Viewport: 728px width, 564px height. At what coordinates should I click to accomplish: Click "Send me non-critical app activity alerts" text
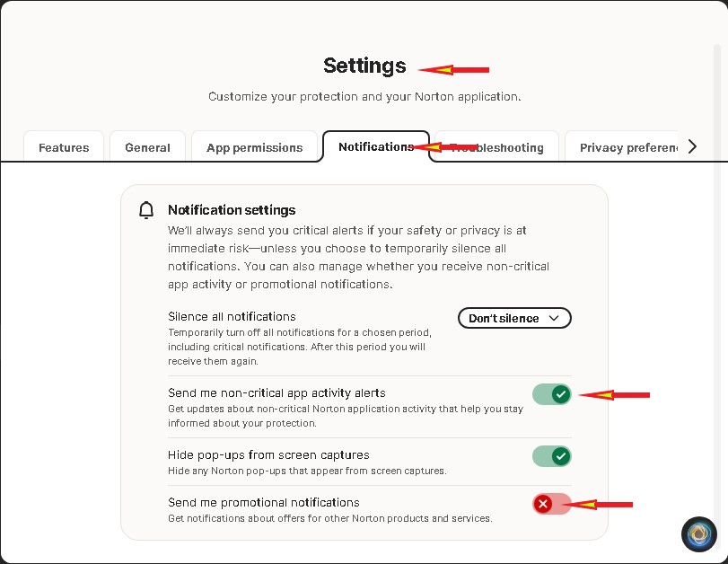(x=276, y=392)
